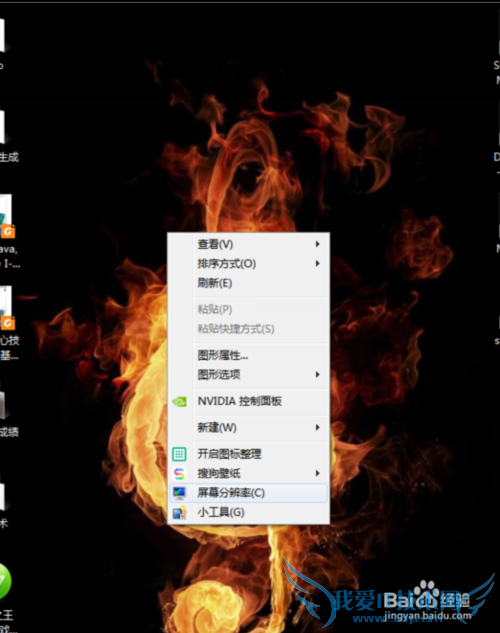Choose 刷新(E) to refresh the desktop
The height and width of the screenshot is (633, 500).
pos(248,283)
